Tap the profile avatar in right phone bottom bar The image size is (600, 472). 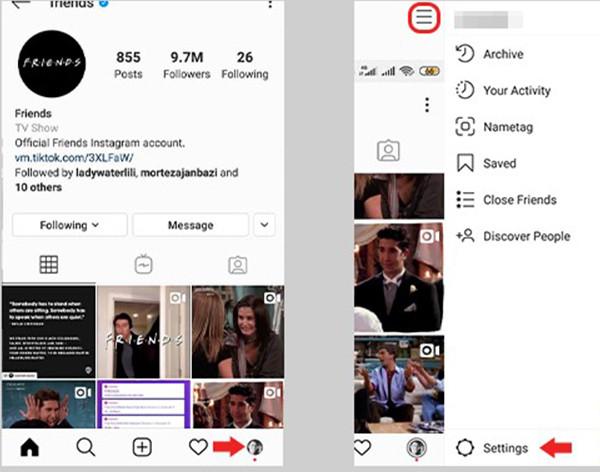(x=417, y=447)
